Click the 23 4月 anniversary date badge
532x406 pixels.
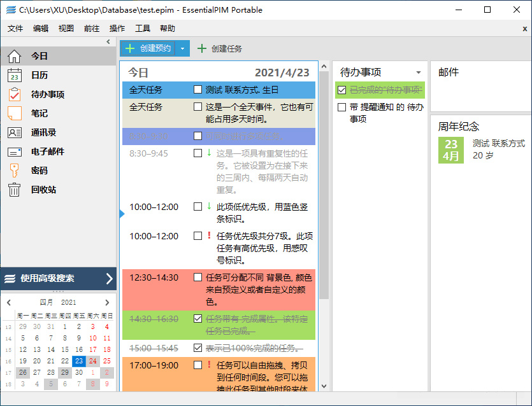pos(451,150)
